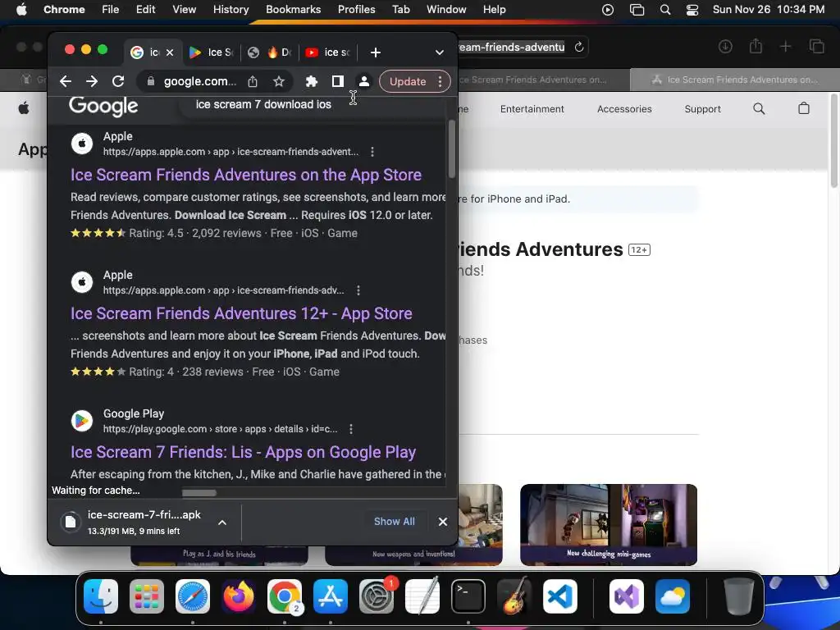Open Entertainment in Apple site navigation
Screen dimensions: 840x630
(532, 109)
